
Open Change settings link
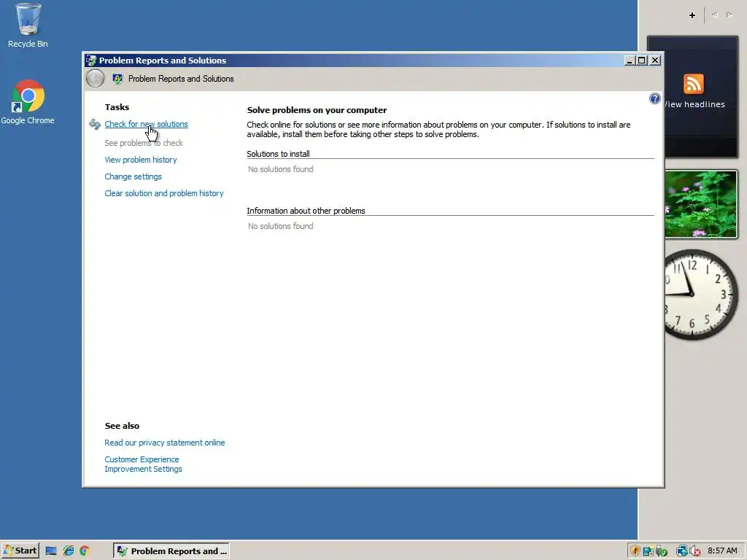click(x=133, y=176)
